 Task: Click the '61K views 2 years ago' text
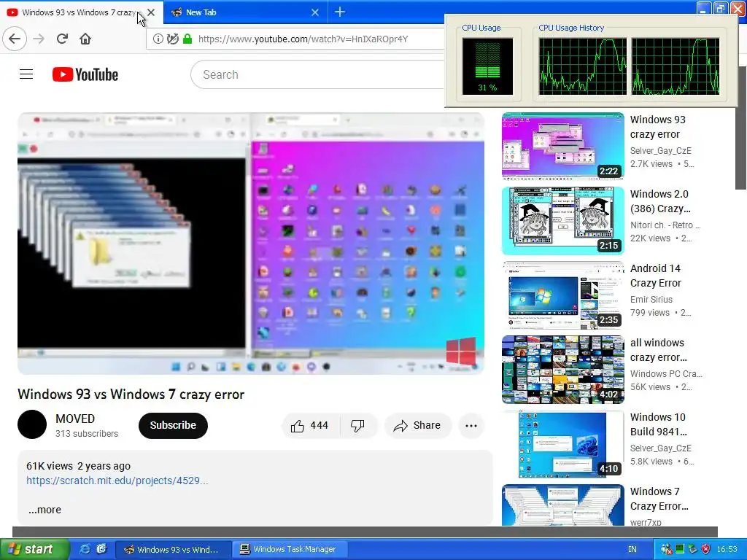coord(78,466)
